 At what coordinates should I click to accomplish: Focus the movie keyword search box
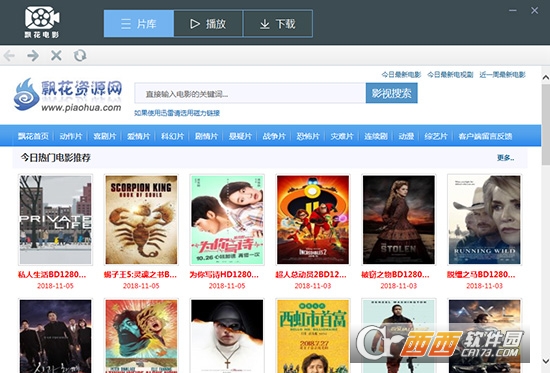(250, 93)
